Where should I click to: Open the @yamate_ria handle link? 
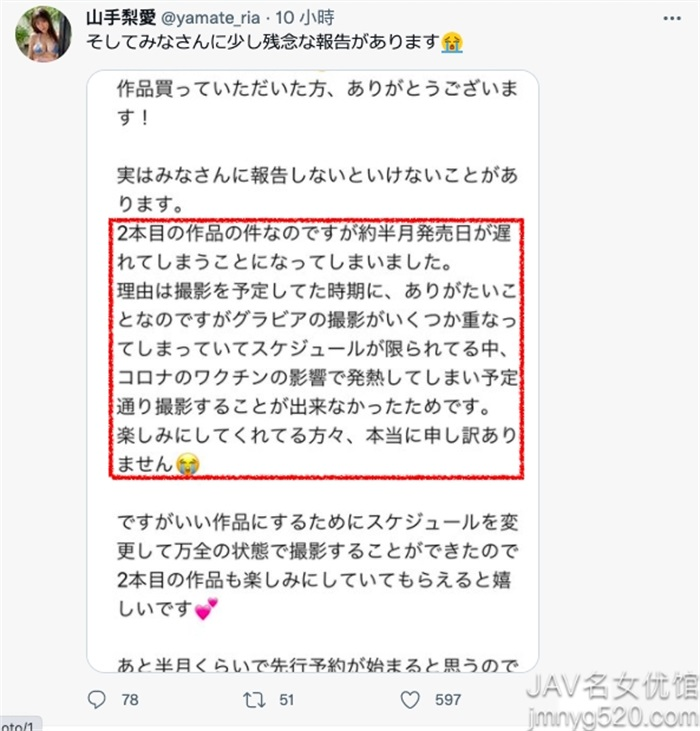210,18
